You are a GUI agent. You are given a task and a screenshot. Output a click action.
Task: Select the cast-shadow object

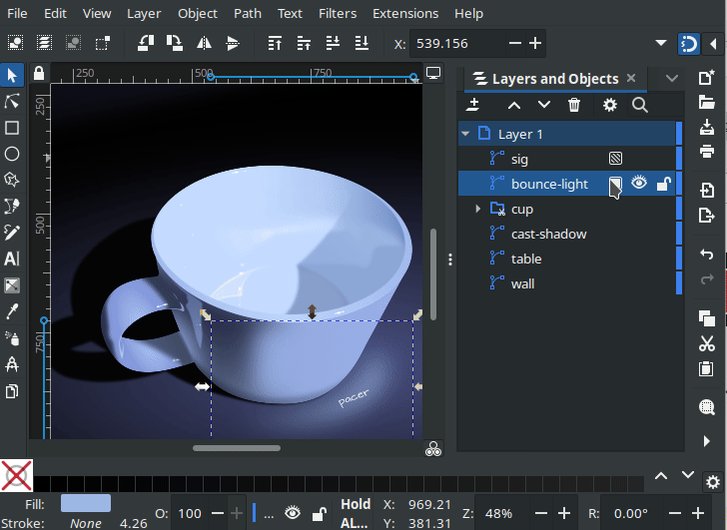click(548, 234)
